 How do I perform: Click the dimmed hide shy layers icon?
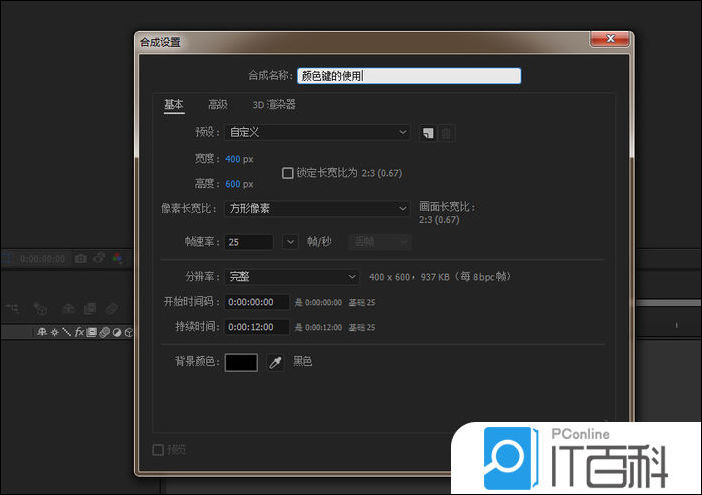click(x=68, y=308)
